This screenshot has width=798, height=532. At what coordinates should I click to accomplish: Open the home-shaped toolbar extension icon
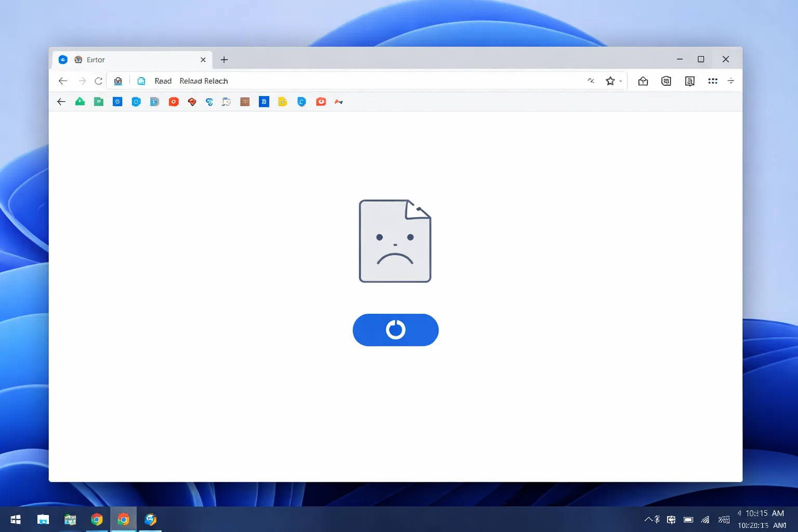point(643,81)
